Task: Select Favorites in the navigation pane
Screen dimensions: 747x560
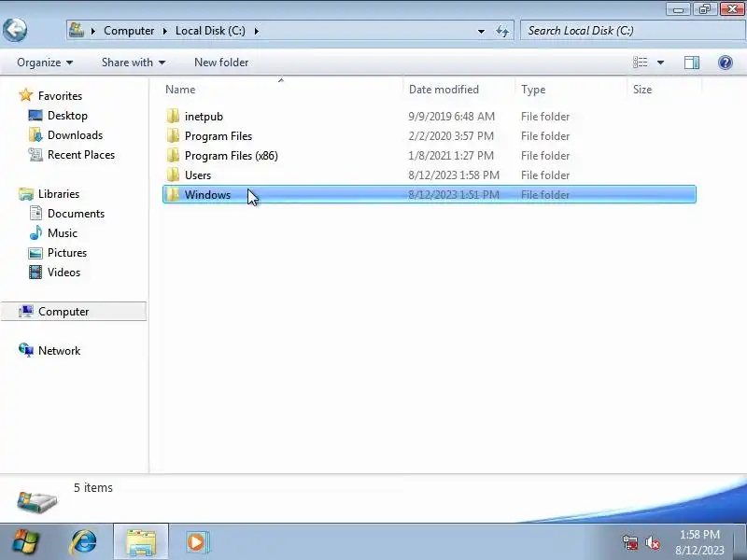Action: tap(60, 96)
